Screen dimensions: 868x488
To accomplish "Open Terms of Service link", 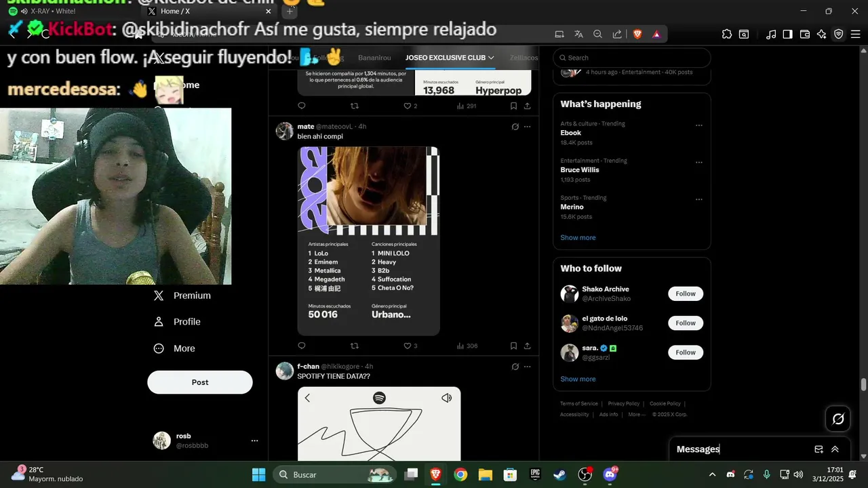I will click(578, 404).
